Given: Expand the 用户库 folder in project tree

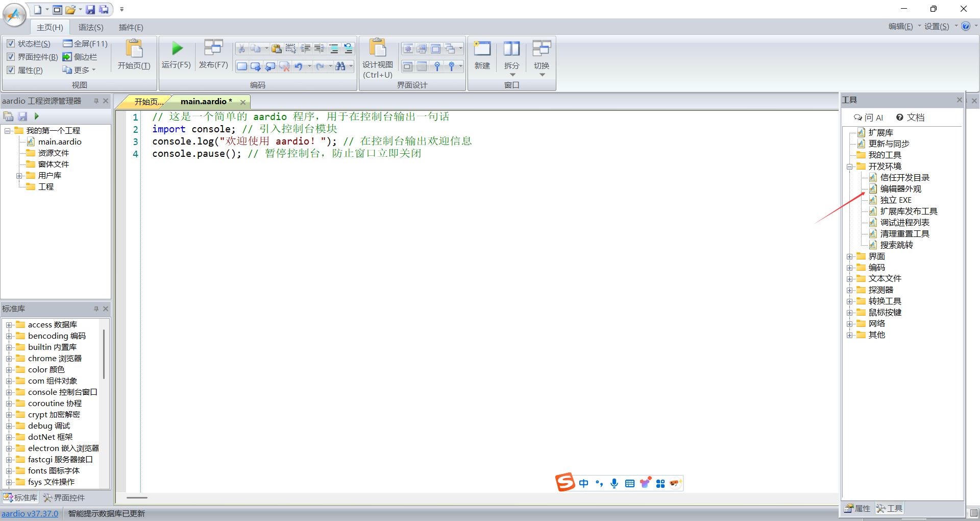Looking at the screenshot, I should (x=19, y=176).
